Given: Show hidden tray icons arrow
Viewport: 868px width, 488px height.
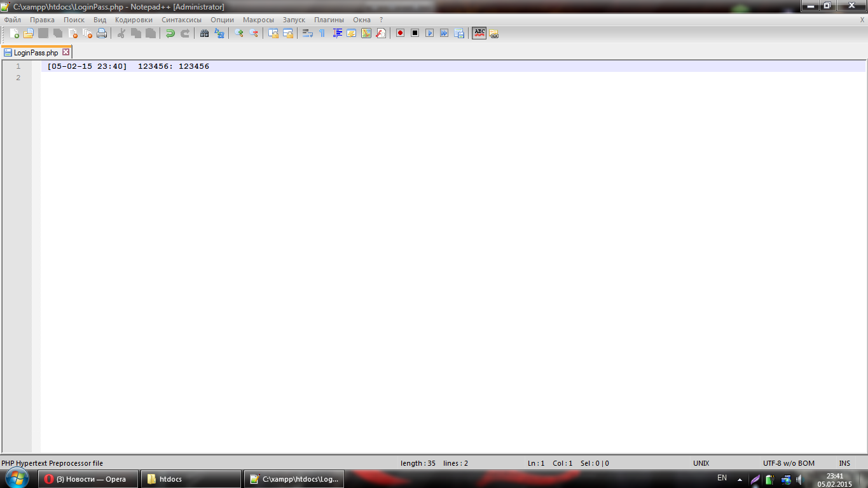Looking at the screenshot, I should coord(740,479).
